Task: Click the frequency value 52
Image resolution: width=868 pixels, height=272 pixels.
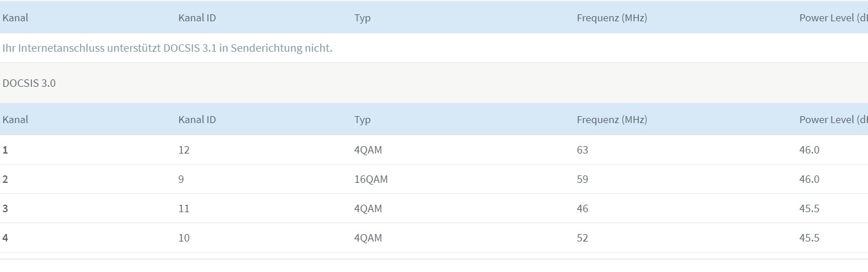Action: [582, 238]
